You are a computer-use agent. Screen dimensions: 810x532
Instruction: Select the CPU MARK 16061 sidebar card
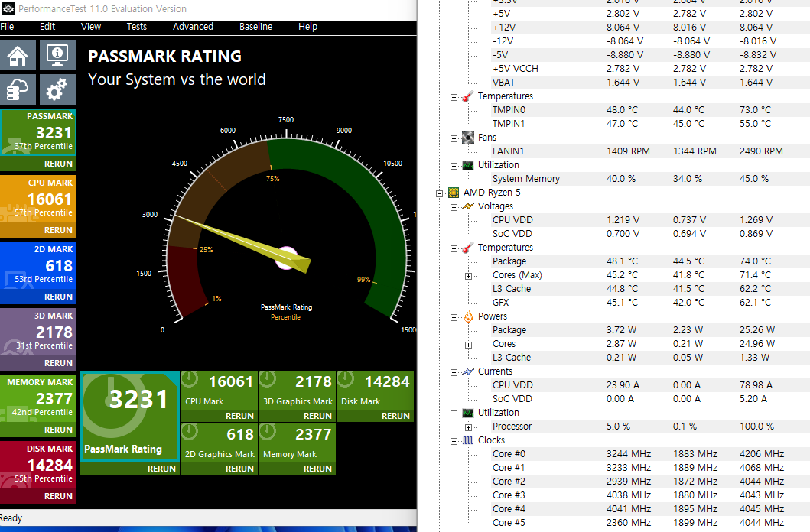click(38, 199)
